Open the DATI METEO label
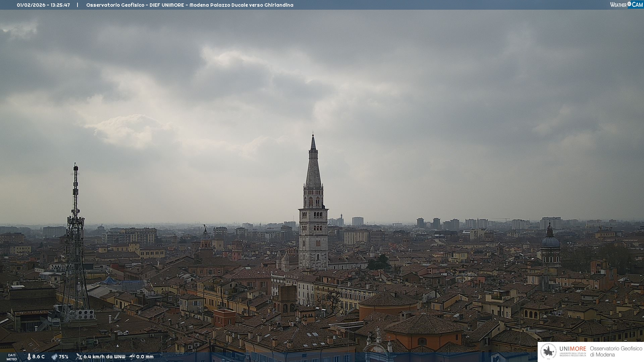The height and width of the screenshot is (362, 644). pyautogui.click(x=12, y=357)
